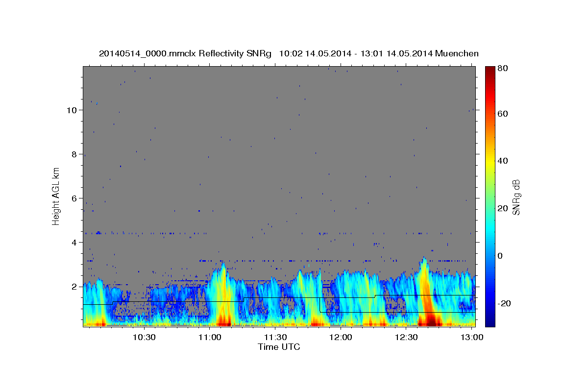
Task: Click the 11:00 time tick label
Action: click(x=210, y=338)
